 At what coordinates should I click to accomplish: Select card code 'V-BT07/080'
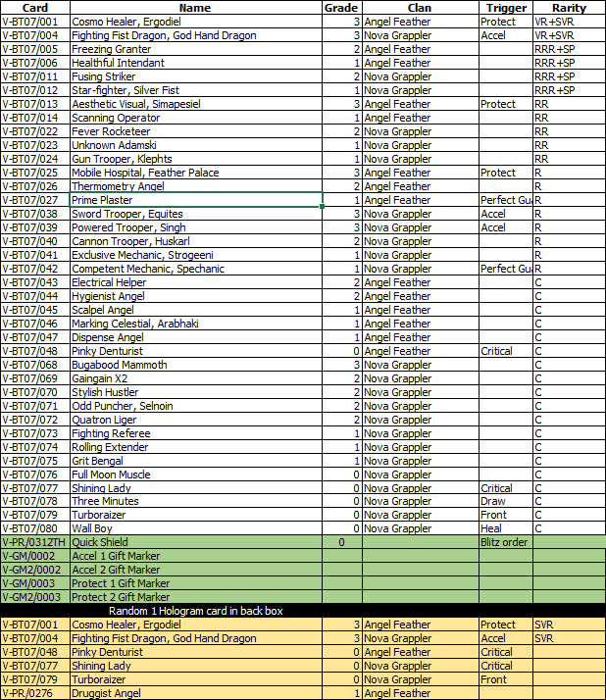[35, 528]
